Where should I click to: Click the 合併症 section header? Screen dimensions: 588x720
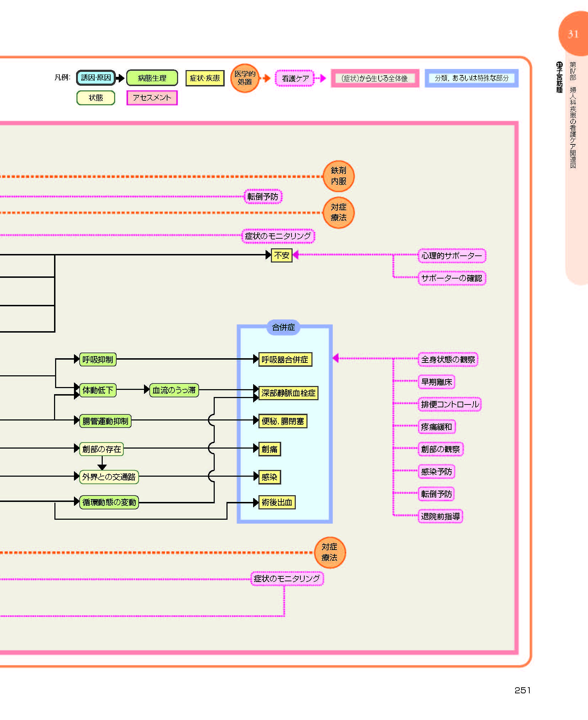(283, 327)
